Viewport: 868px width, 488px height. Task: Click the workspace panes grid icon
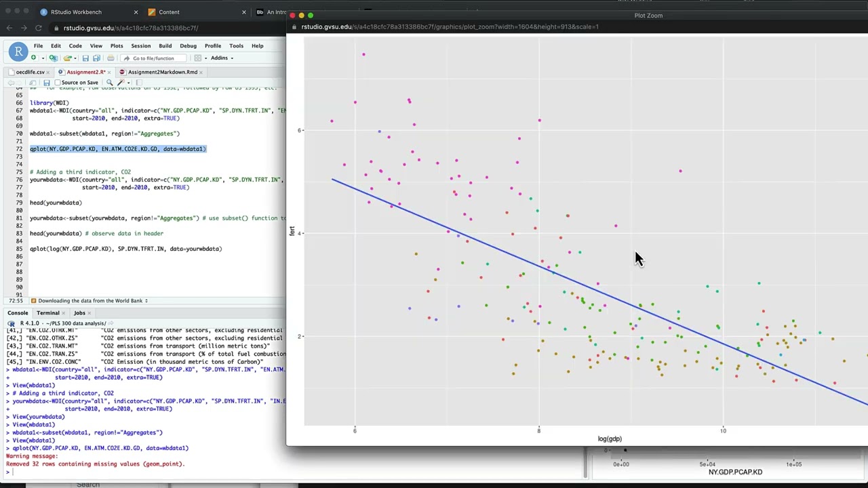click(x=197, y=58)
